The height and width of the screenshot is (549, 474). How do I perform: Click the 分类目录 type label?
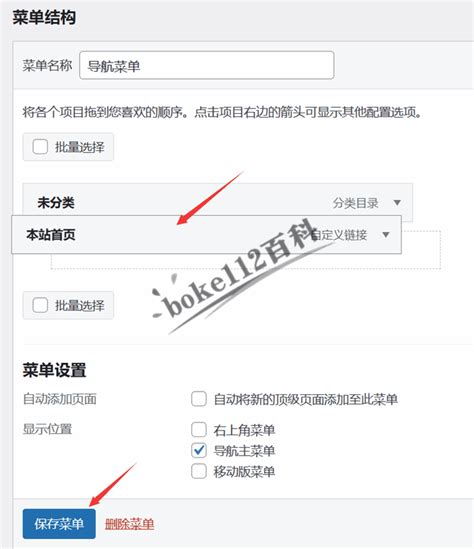[x=355, y=203]
